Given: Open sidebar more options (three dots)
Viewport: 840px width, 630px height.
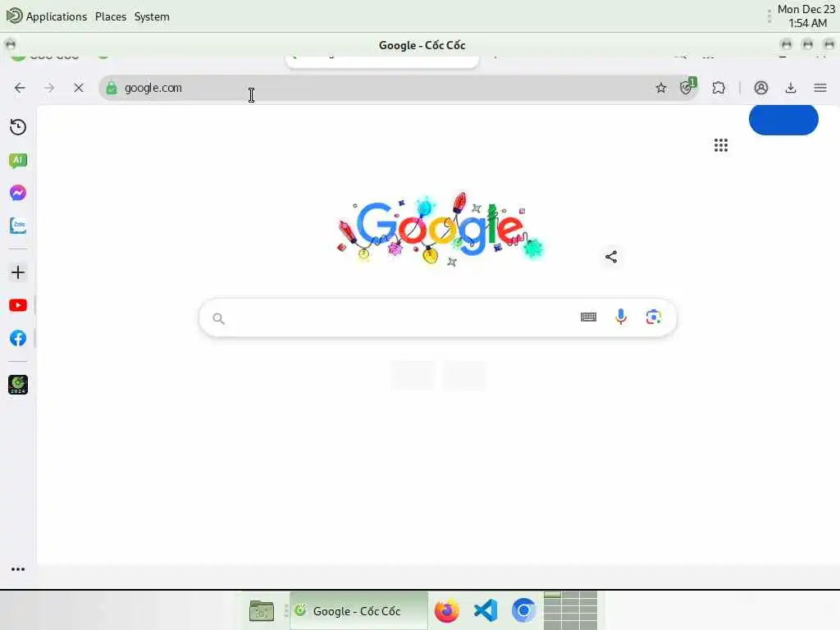Looking at the screenshot, I should pos(18,569).
